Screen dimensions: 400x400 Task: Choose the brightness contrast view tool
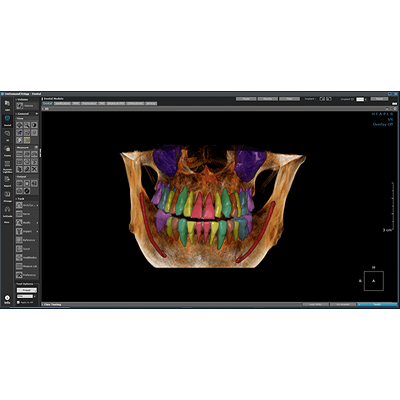click(34, 125)
